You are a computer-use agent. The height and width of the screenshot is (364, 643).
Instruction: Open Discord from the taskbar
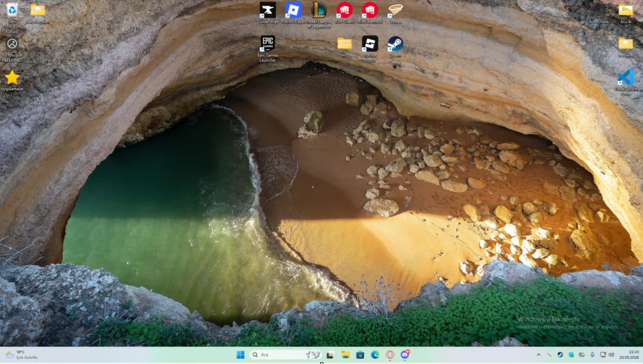pyautogui.click(x=405, y=354)
